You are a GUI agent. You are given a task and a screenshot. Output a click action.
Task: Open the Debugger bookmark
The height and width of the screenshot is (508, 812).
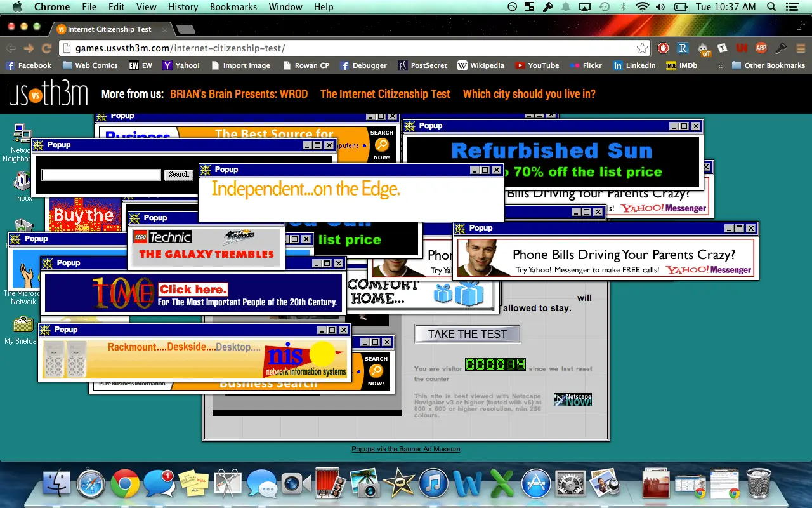(x=363, y=65)
